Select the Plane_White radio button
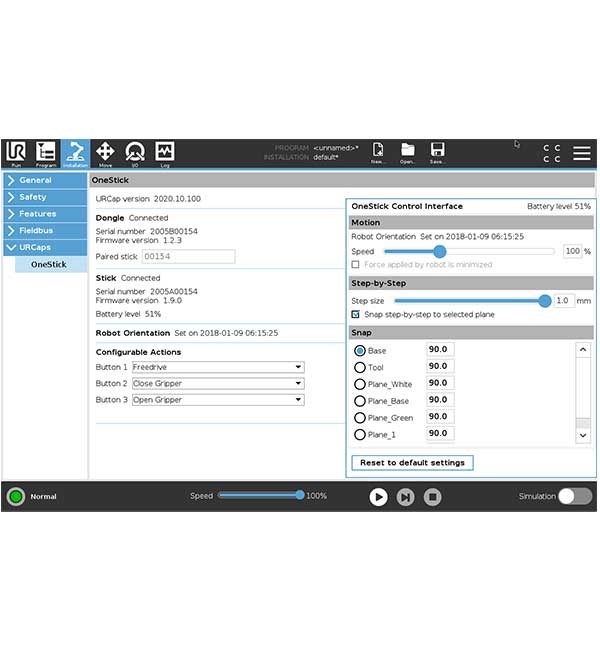The height and width of the screenshot is (650, 600). coord(360,384)
